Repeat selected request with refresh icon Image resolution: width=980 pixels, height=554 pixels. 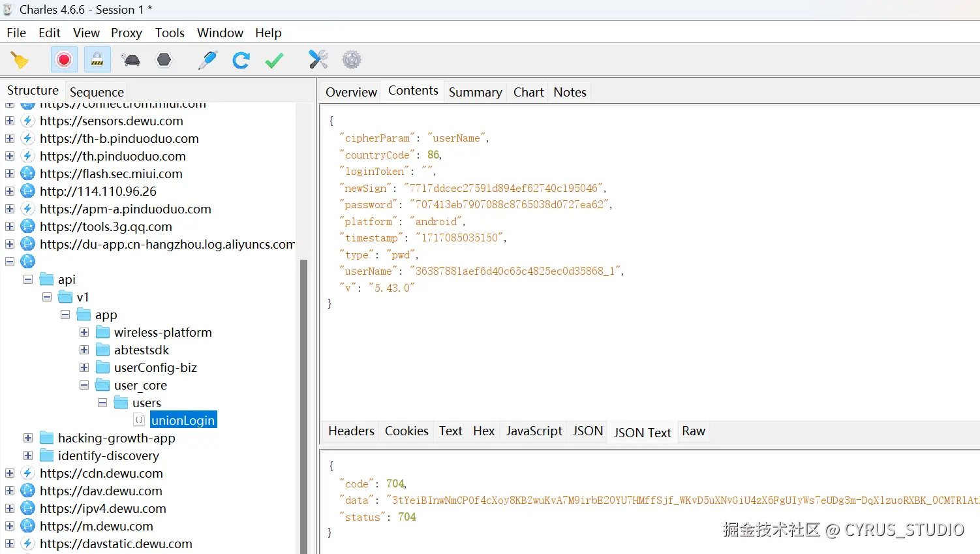coord(241,60)
